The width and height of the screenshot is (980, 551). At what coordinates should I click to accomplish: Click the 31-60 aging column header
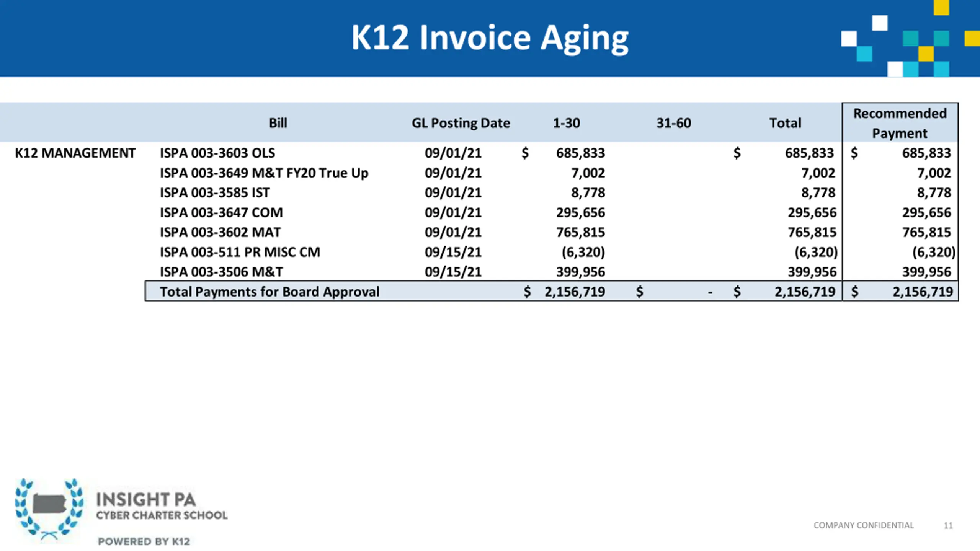[674, 123]
